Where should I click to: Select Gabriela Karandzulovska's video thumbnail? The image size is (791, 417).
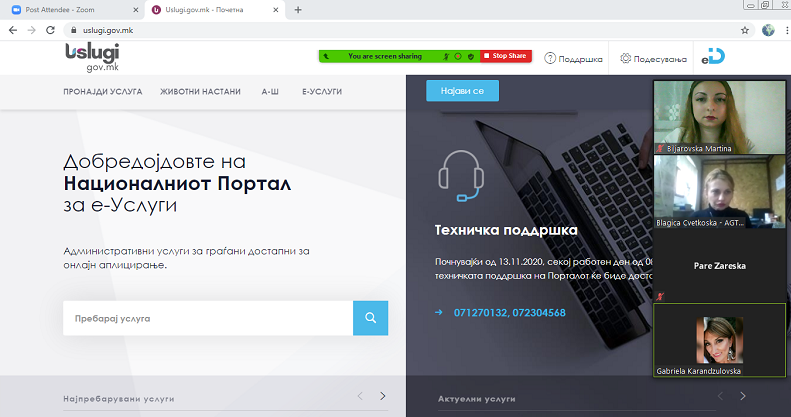pyautogui.click(x=718, y=340)
